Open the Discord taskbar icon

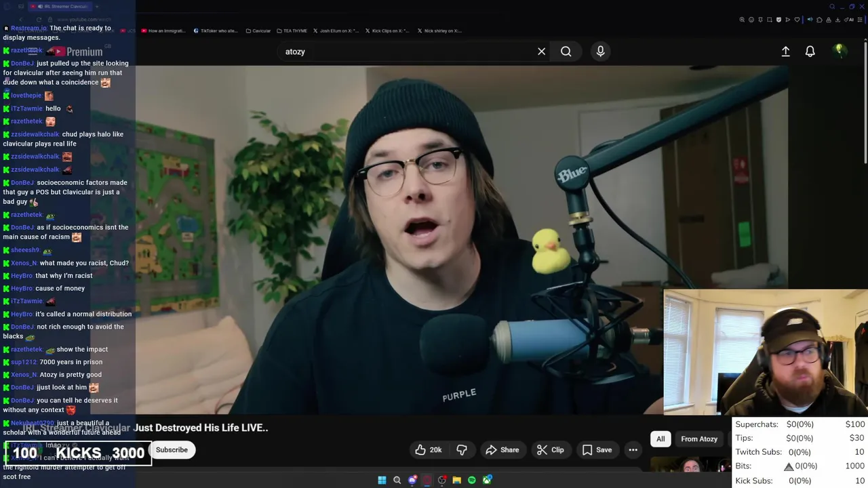tap(412, 480)
